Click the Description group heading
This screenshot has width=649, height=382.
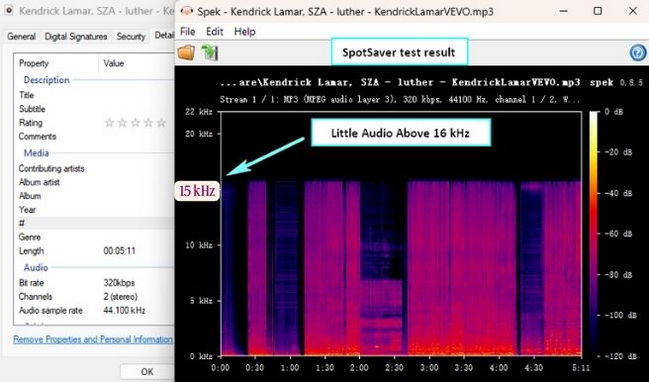46,80
